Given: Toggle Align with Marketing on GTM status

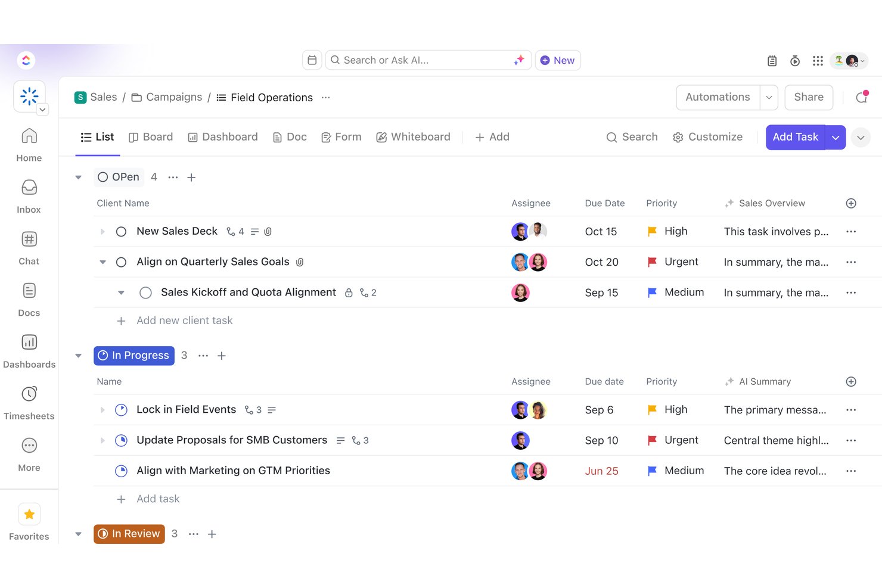Looking at the screenshot, I should pos(121,471).
